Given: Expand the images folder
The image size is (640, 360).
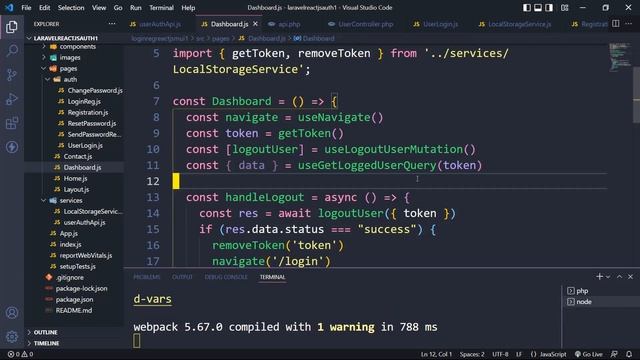Looking at the screenshot, I should coord(44,58).
